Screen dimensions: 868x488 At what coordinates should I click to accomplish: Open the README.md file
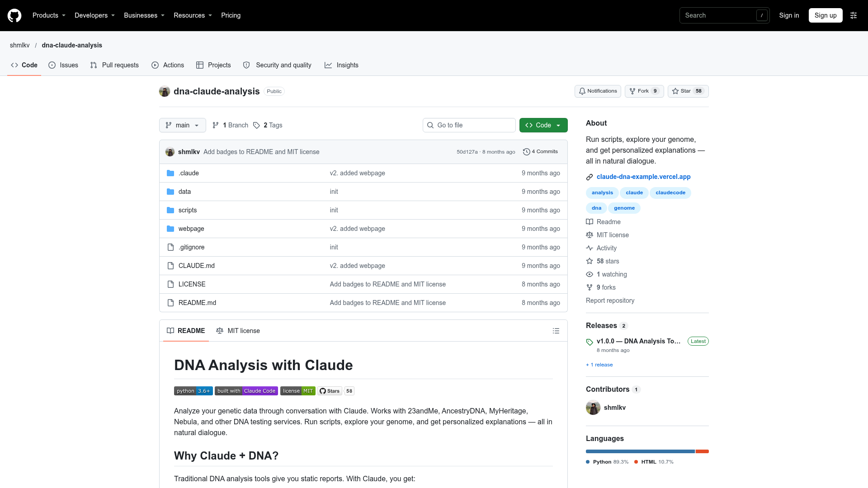(197, 303)
